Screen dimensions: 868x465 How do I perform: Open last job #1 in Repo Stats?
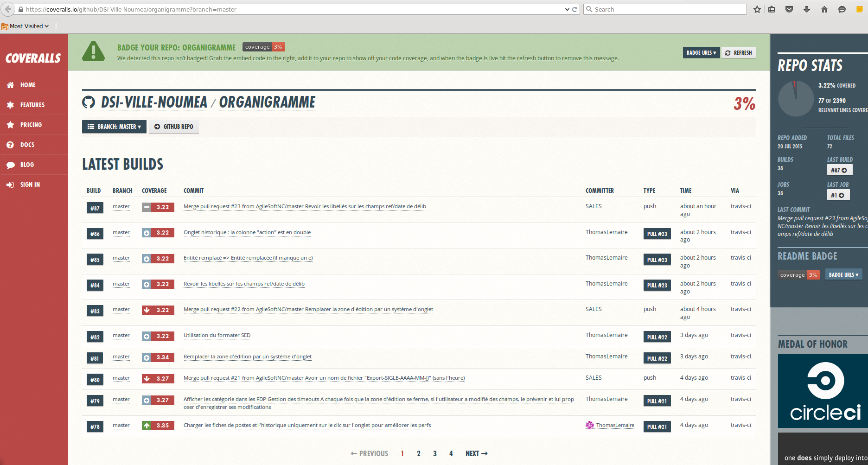coord(838,195)
